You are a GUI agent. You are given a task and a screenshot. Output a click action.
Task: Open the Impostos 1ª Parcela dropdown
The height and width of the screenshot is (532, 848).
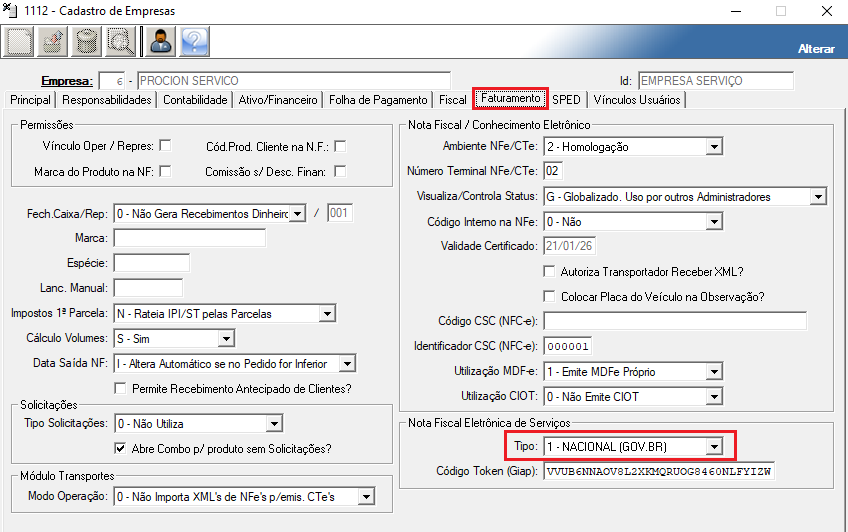pos(327,314)
